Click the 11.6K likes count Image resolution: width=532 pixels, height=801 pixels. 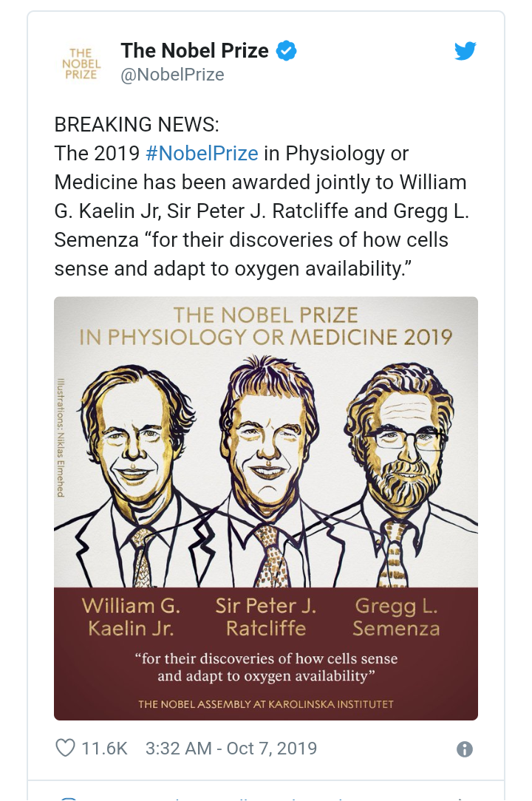pyautogui.click(x=104, y=748)
